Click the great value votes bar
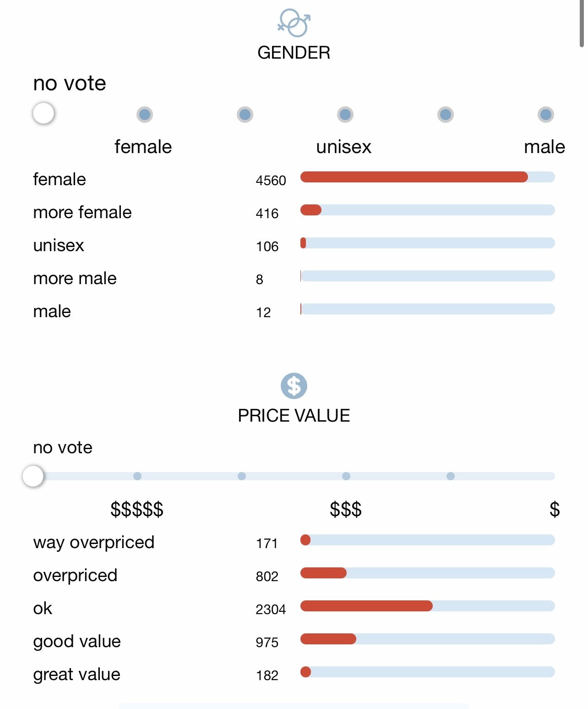This screenshot has width=588, height=709. coord(428,672)
